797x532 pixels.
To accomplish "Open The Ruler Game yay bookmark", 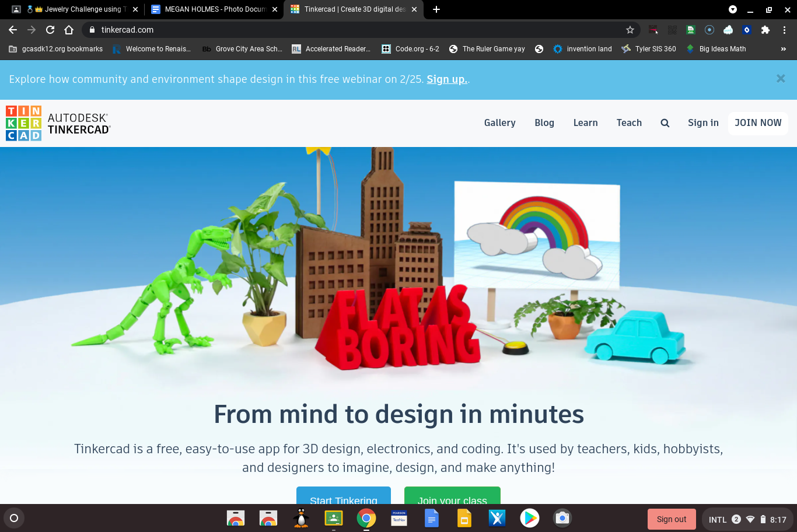I will point(487,49).
